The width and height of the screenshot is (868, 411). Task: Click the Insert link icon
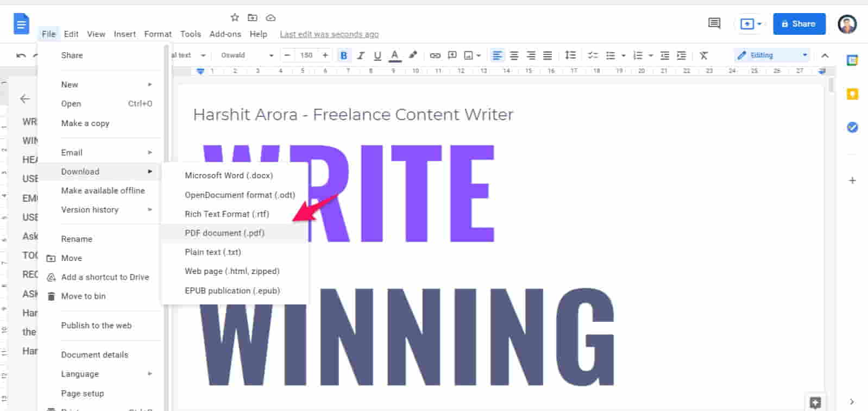coord(435,55)
